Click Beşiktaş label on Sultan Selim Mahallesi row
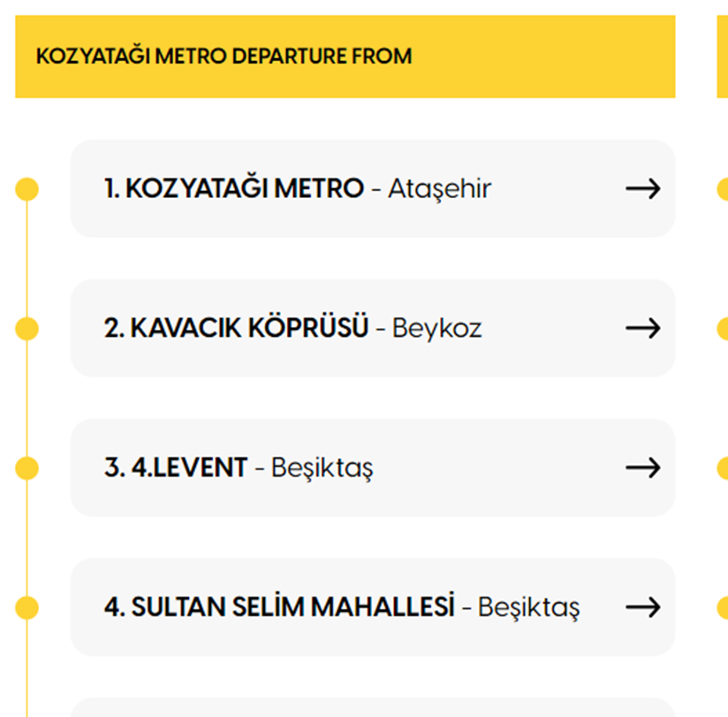Viewport: 728px width, 717px height. coord(528,607)
